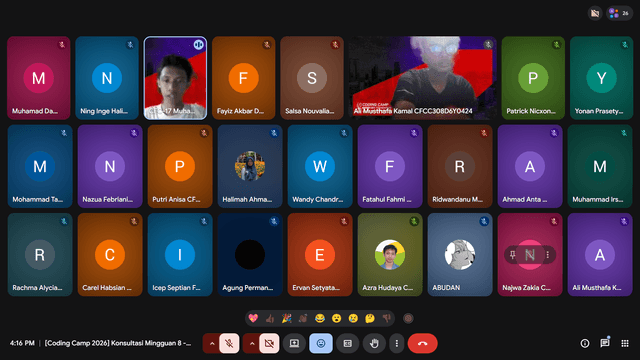Send the heart emoji reaction
Image resolution: width=640 pixels, height=360 pixels.
coord(253,318)
